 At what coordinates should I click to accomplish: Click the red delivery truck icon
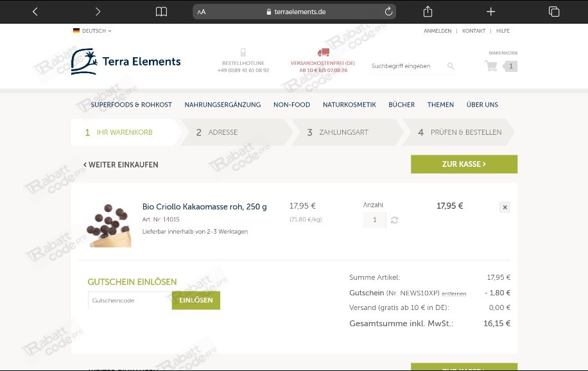point(323,52)
